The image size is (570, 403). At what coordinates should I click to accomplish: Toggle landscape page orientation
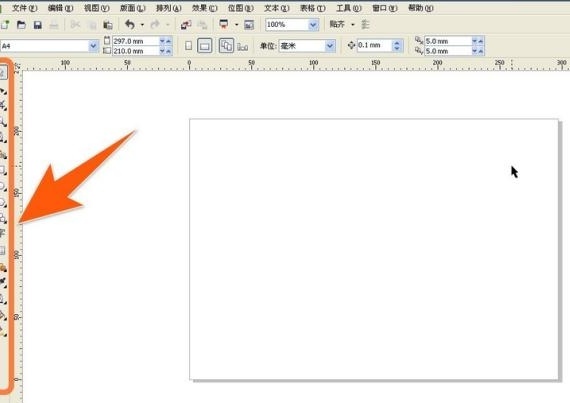click(205, 46)
